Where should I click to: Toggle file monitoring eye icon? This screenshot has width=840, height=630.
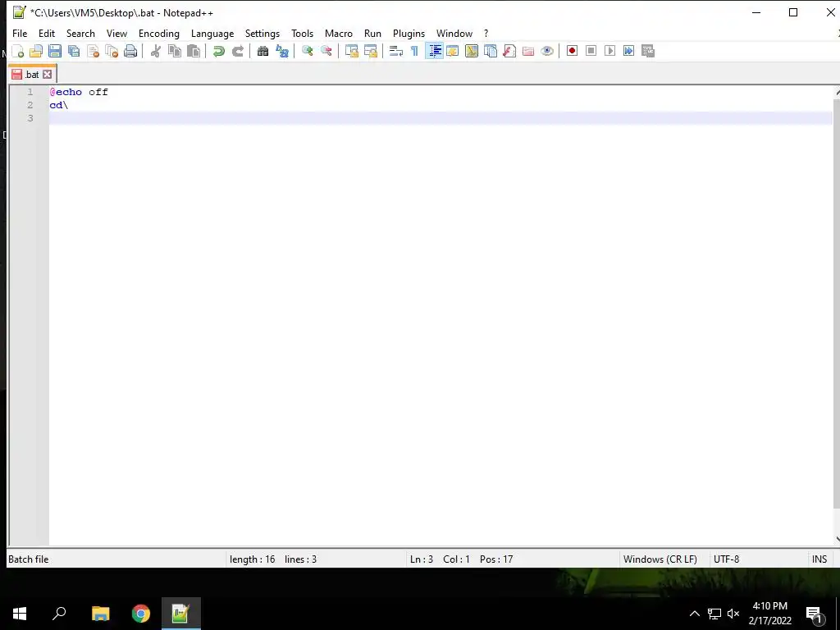(x=547, y=51)
